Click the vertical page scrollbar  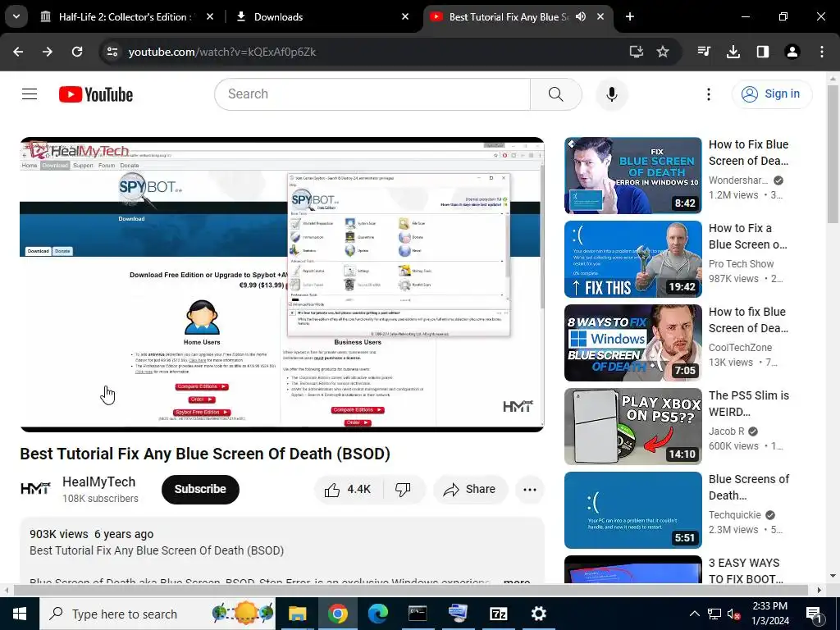click(833, 153)
